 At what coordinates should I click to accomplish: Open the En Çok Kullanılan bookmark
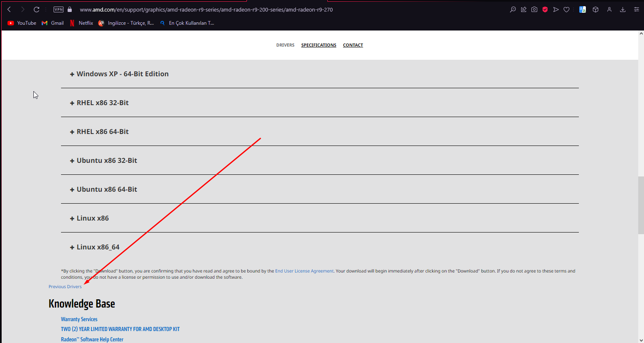(187, 23)
